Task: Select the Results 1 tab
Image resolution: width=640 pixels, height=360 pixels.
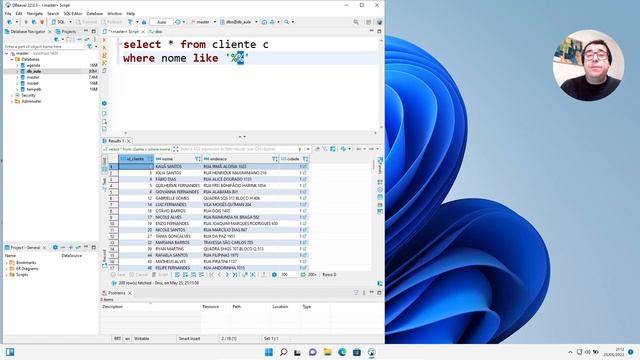Action: (x=116, y=141)
